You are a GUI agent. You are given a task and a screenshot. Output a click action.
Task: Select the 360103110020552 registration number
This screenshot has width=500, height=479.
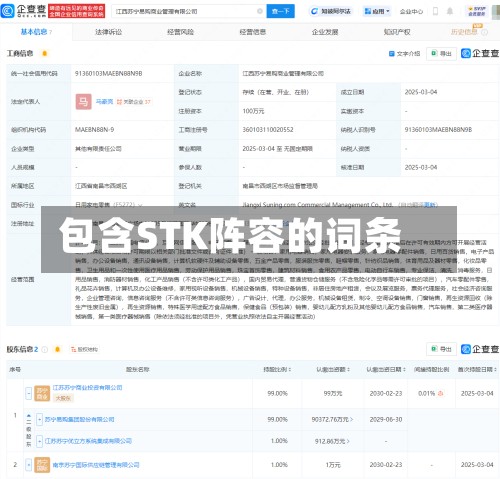(x=268, y=130)
